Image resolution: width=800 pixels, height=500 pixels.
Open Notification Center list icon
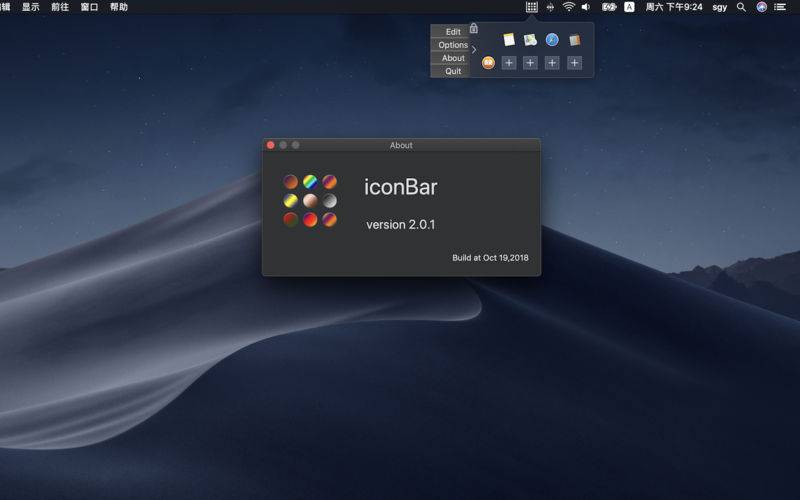780,7
